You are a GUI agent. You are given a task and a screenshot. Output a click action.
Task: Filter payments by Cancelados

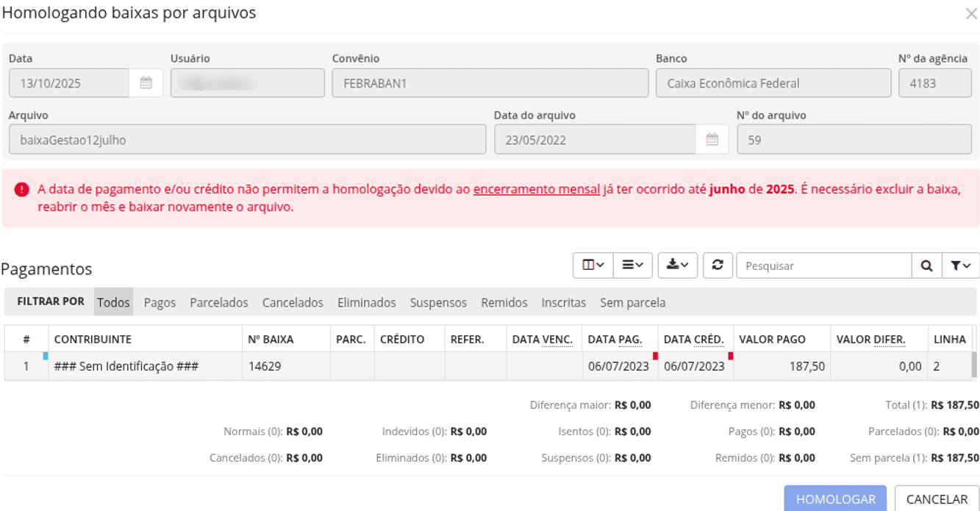point(293,302)
